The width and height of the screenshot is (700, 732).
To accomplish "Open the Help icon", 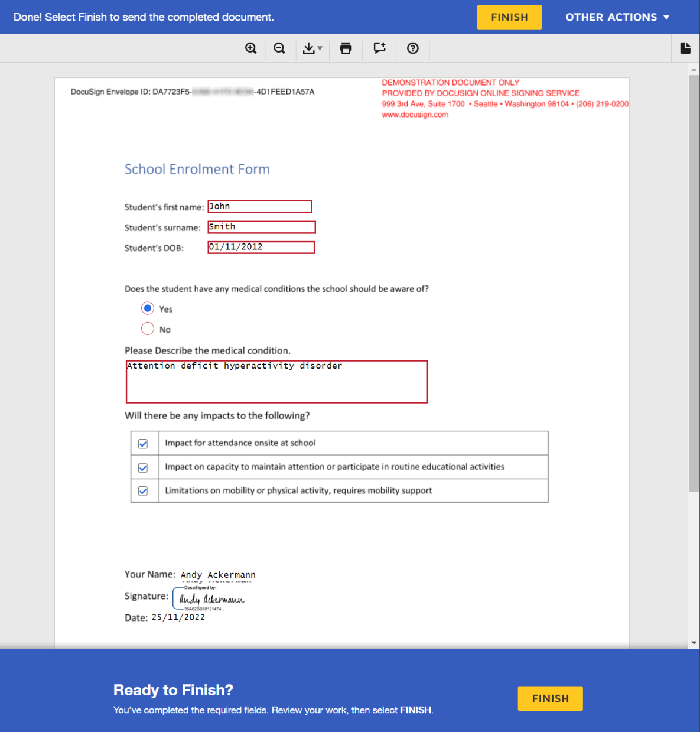I will (x=412, y=48).
